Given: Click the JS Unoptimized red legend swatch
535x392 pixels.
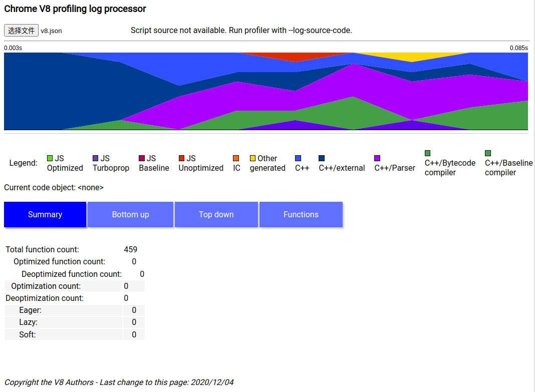Looking at the screenshot, I should [x=182, y=158].
